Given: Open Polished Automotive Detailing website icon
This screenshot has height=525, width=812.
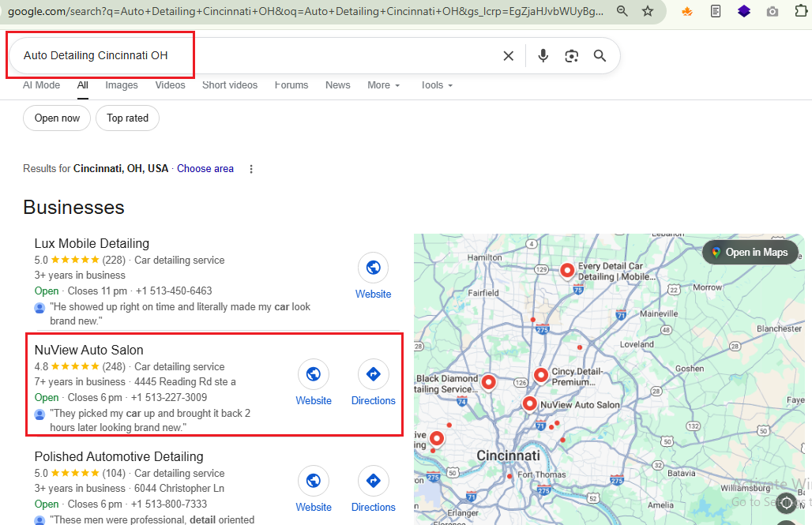Looking at the screenshot, I should (x=314, y=481).
